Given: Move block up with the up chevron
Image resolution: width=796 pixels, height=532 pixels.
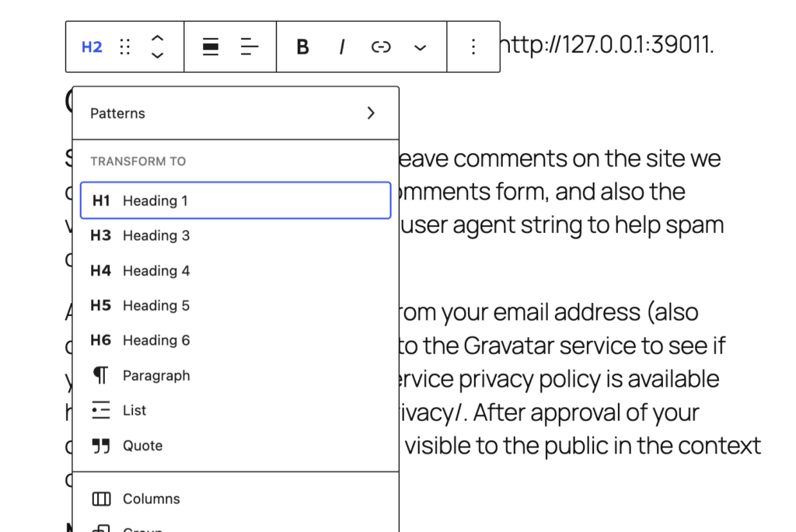Looking at the screenshot, I should (x=158, y=39).
